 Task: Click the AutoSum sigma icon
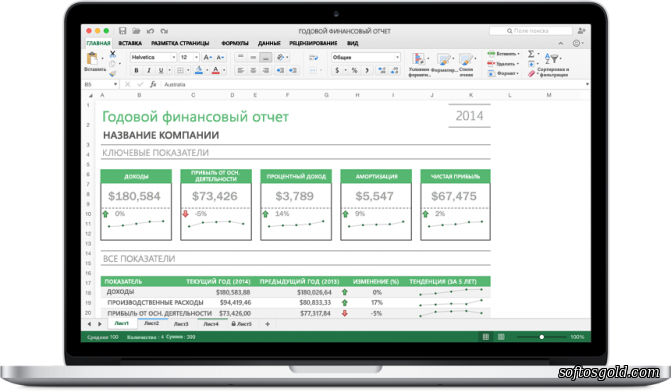click(531, 54)
